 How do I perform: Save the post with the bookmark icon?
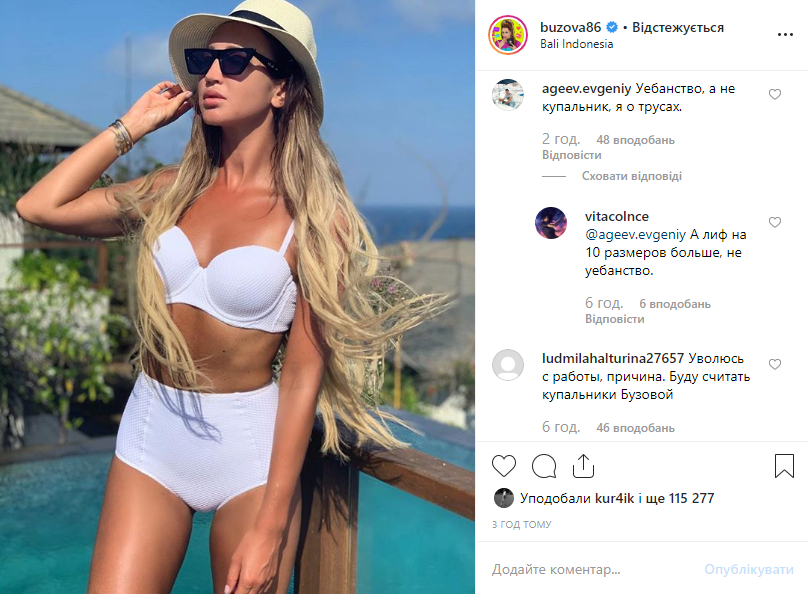click(x=784, y=466)
